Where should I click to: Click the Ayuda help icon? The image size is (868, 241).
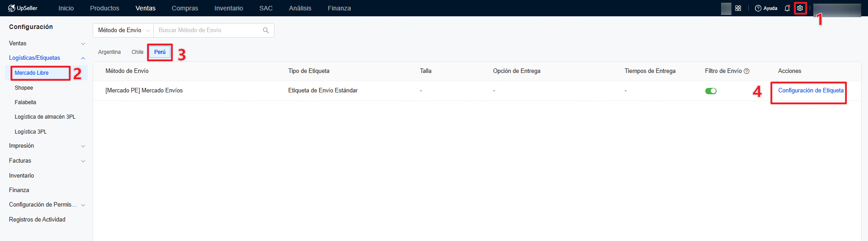pyautogui.click(x=758, y=8)
